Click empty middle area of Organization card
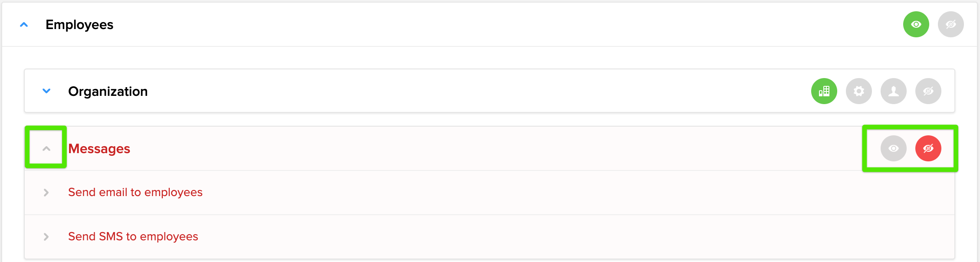The height and width of the screenshot is (262, 980). click(477, 91)
